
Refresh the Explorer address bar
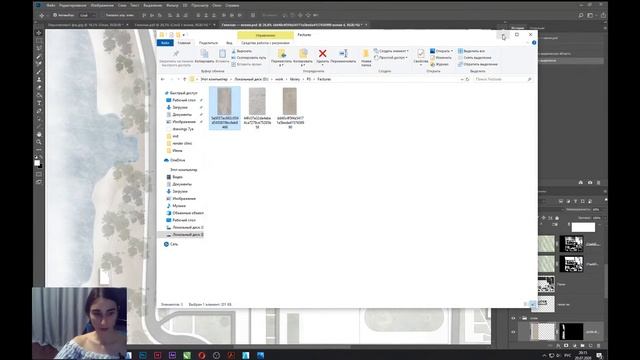468,79
